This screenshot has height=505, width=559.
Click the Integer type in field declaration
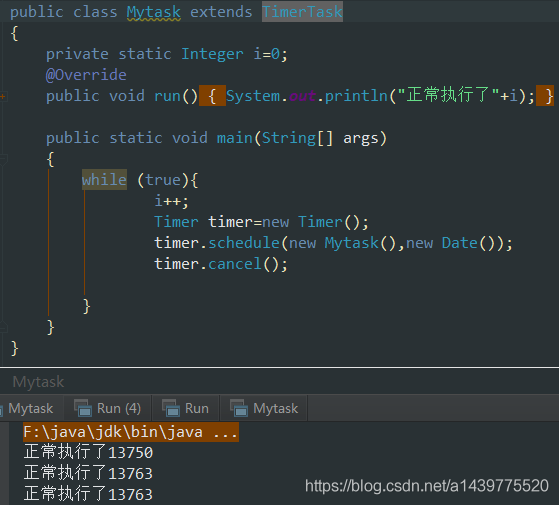[x=212, y=54]
